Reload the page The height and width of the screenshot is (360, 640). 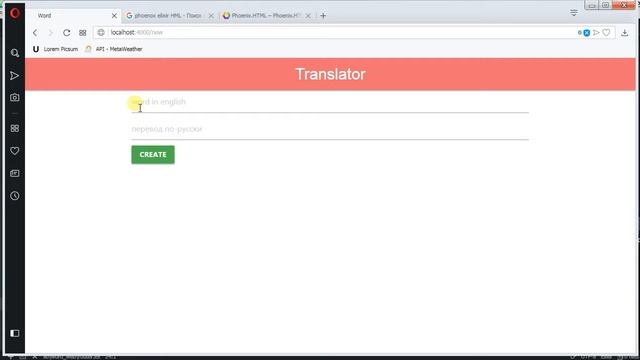pos(67,33)
